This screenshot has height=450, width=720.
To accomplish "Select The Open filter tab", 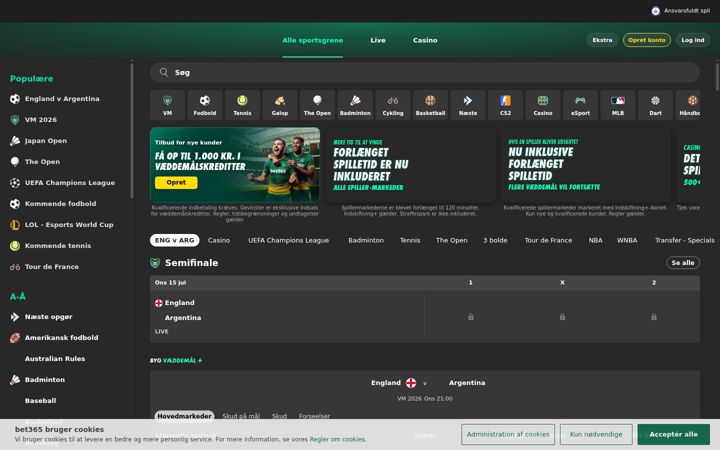I will [452, 240].
